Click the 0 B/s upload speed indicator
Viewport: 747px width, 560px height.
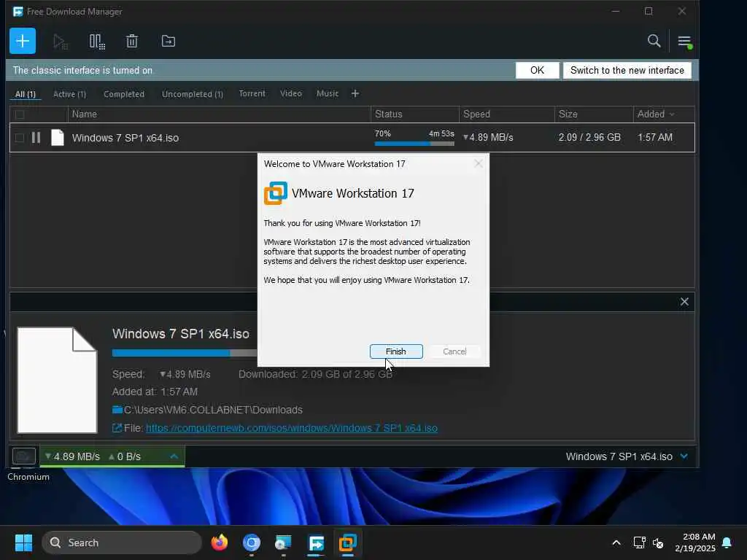pos(125,456)
